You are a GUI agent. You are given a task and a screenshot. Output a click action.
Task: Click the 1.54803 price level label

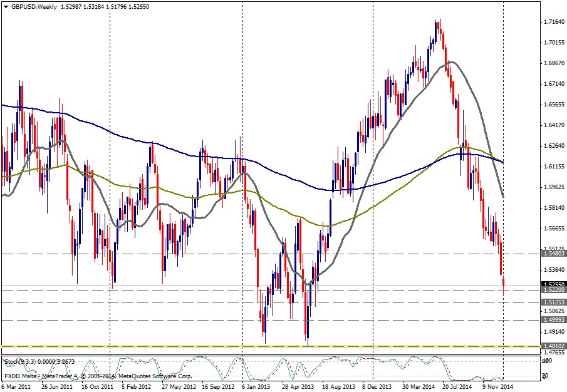pyautogui.click(x=554, y=254)
